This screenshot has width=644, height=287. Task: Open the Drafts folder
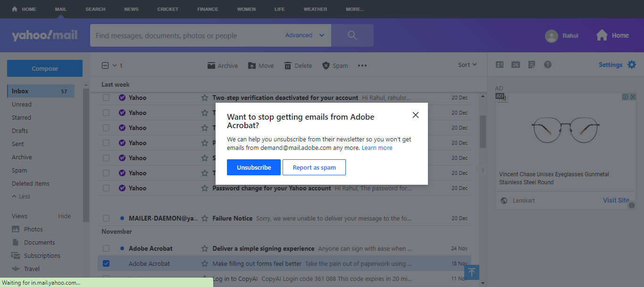pos(20,131)
